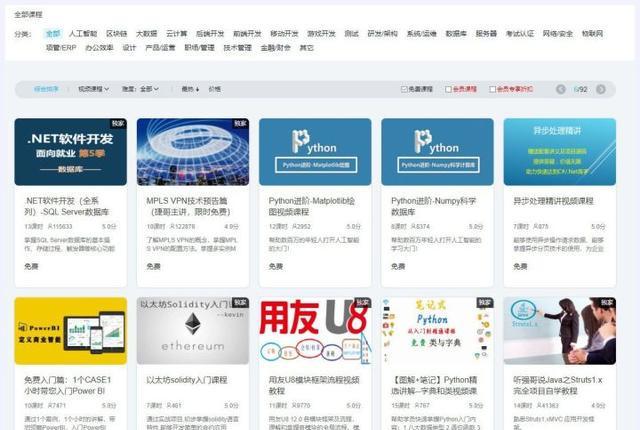Filter by 办公效率 category

click(100, 48)
